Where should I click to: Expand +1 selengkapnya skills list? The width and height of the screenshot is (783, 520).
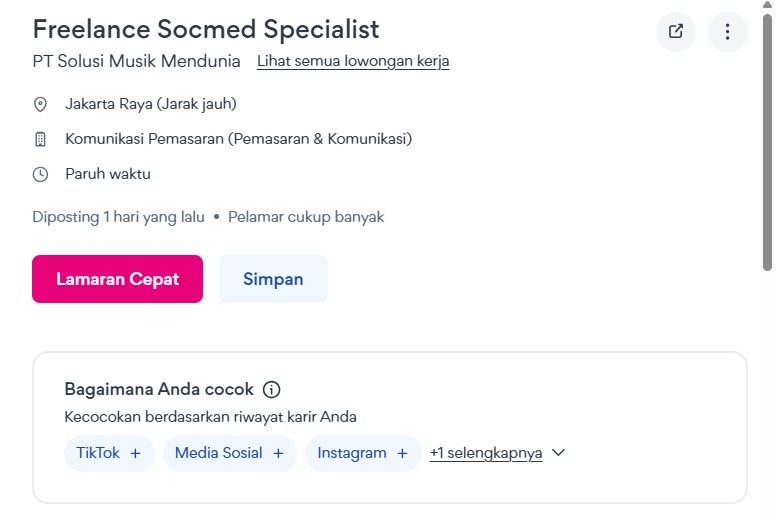click(486, 453)
